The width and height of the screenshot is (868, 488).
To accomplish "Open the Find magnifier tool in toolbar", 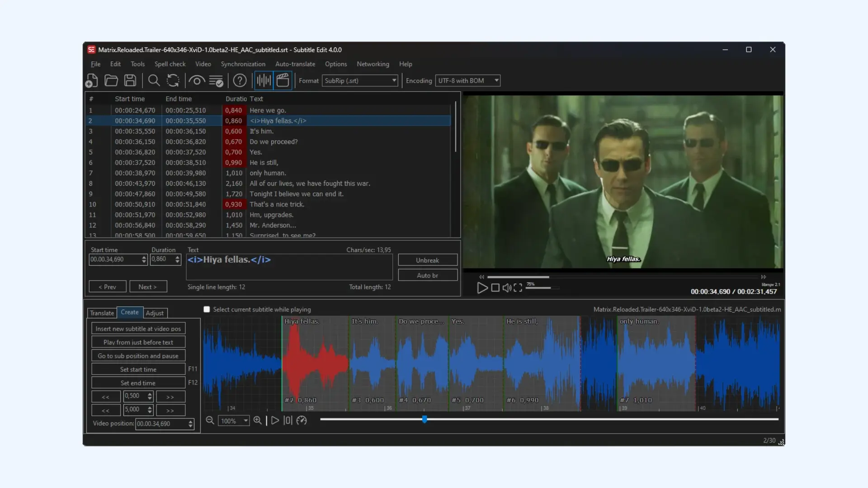I will pos(154,80).
